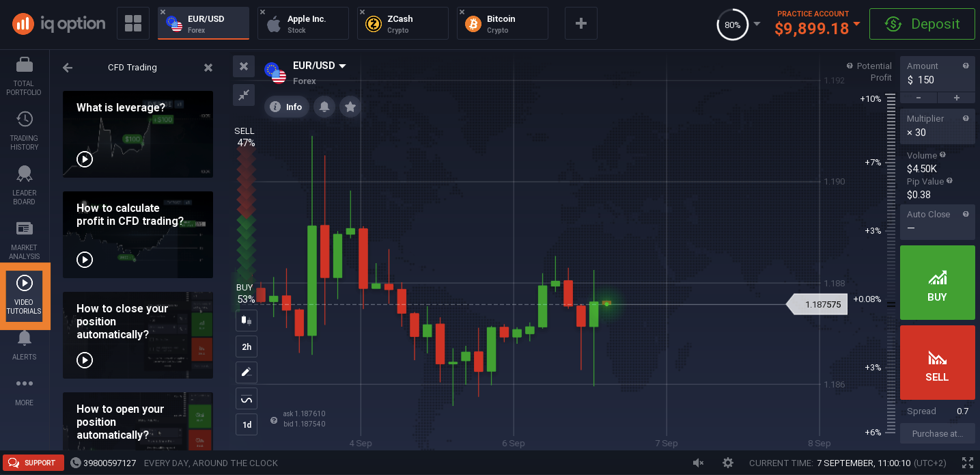Add new asset tab with plus
980x475 pixels.
tap(581, 24)
